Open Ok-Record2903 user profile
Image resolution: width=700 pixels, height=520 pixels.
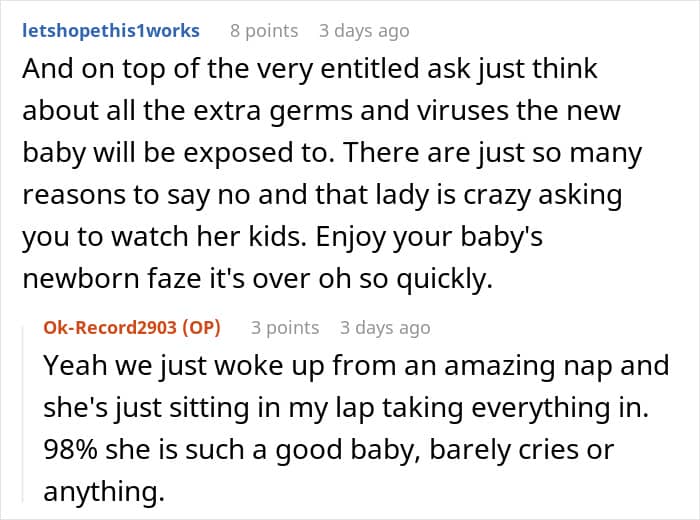pyautogui.click(x=110, y=328)
